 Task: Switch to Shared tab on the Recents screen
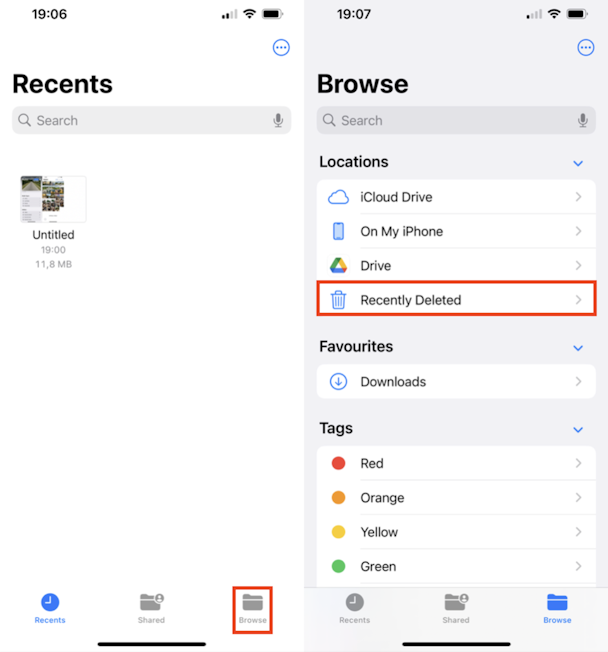click(x=151, y=609)
